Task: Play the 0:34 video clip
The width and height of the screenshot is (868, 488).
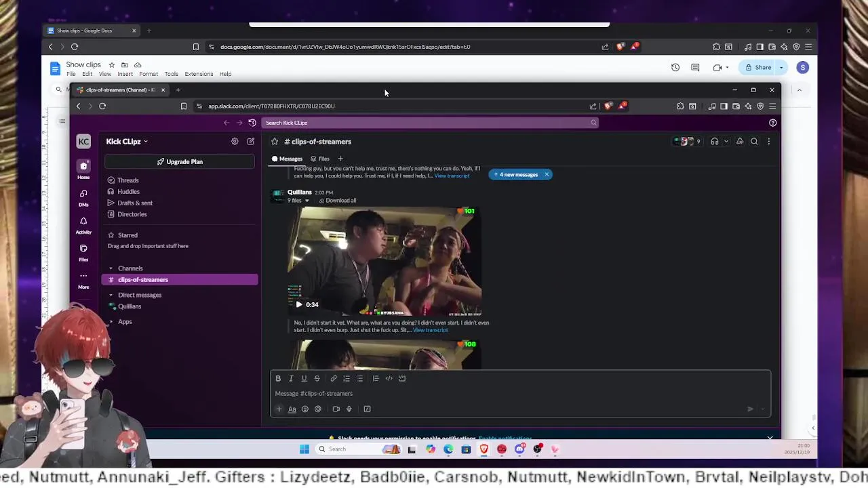Action: [x=299, y=304]
